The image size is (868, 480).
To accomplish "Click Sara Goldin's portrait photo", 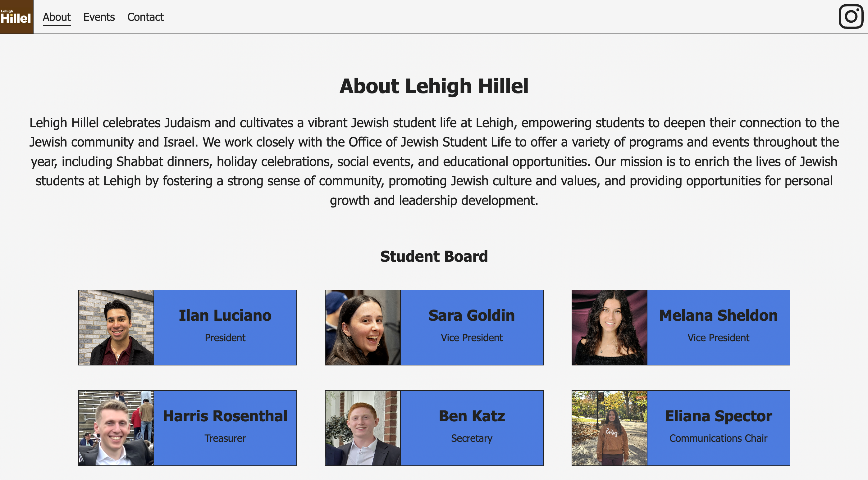I will click(x=363, y=327).
